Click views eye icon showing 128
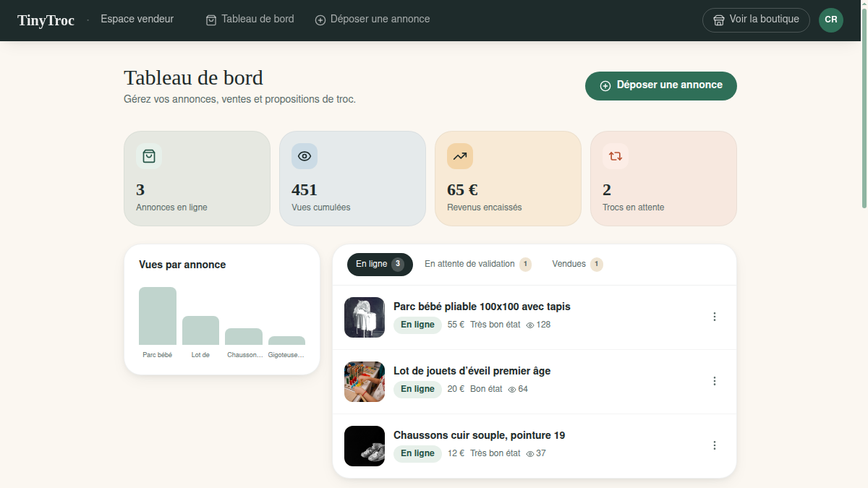Screen dimensions: 868x488 coord(530,325)
